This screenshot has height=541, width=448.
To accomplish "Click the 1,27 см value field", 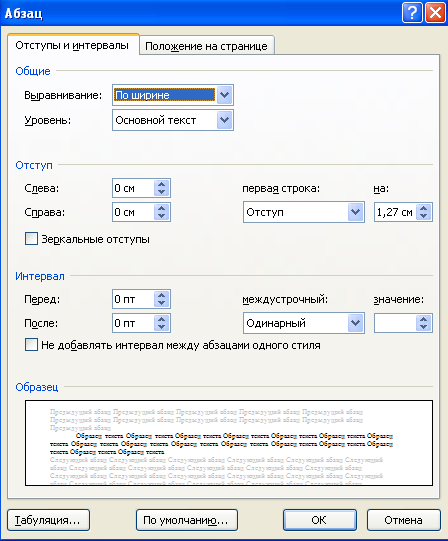I will (395, 212).
